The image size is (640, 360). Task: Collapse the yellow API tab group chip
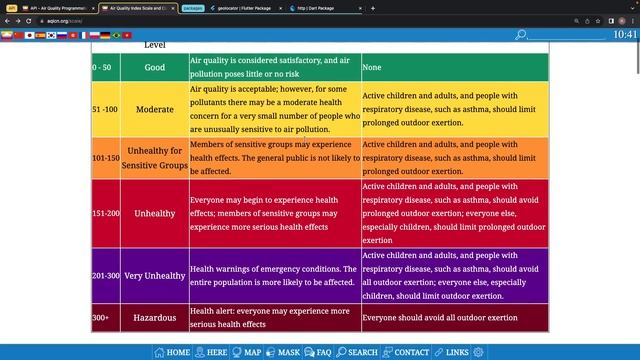coord(11,8)
